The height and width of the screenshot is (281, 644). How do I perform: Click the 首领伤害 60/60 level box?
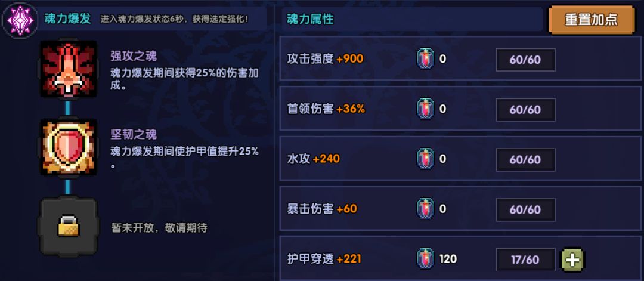click(525, 110)
